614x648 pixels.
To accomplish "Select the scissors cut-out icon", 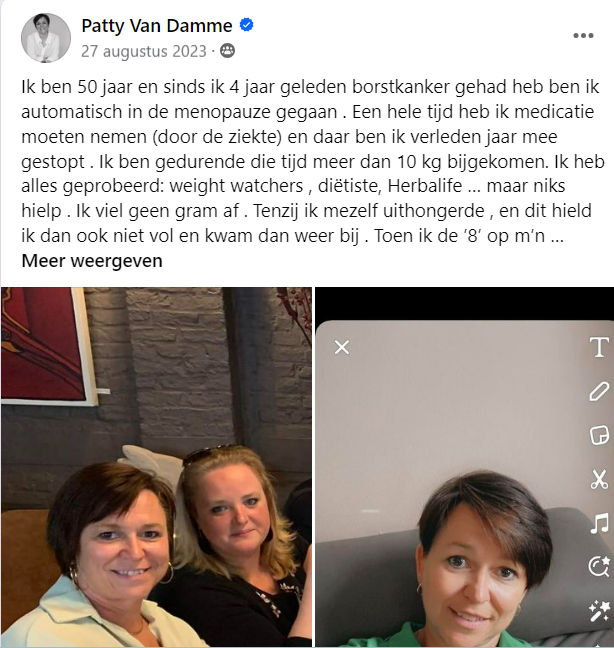I will [x=599, y=479].
